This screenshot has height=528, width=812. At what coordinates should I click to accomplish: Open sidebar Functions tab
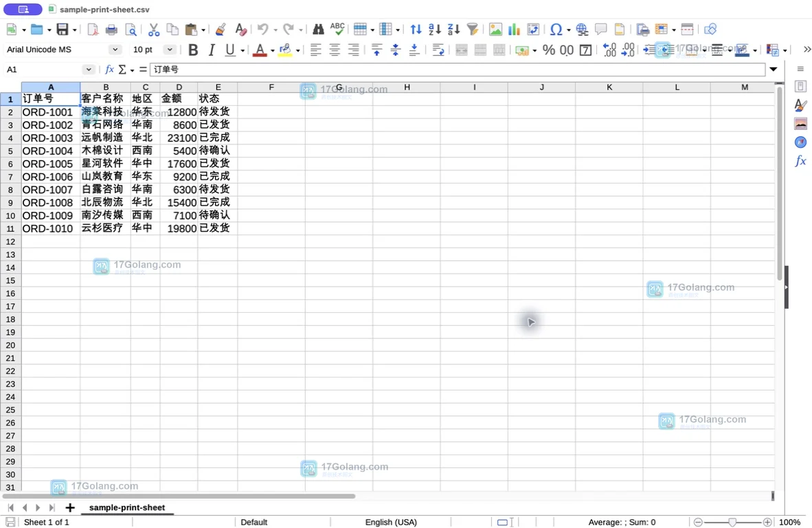(800, 161)
